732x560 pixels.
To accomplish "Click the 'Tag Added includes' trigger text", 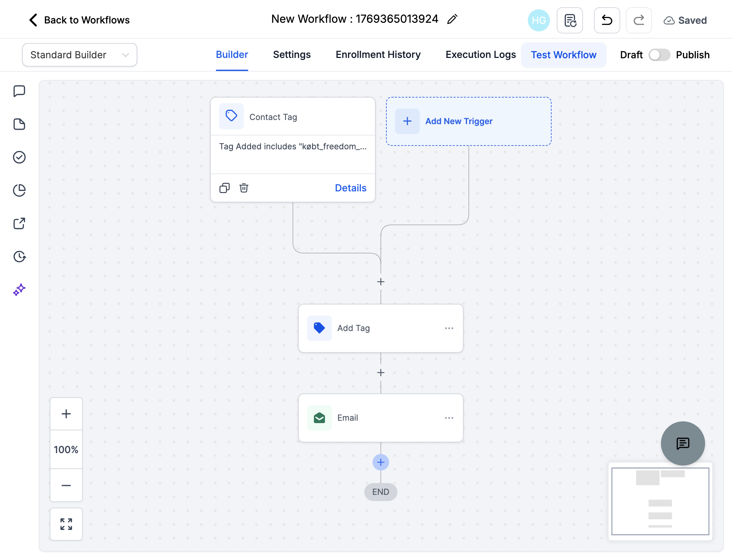I will (293, 147).
